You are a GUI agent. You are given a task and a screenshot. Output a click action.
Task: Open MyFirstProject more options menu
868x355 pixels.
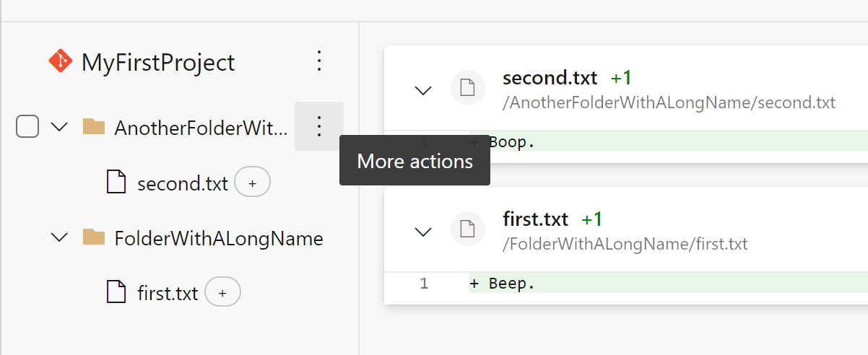319,61
